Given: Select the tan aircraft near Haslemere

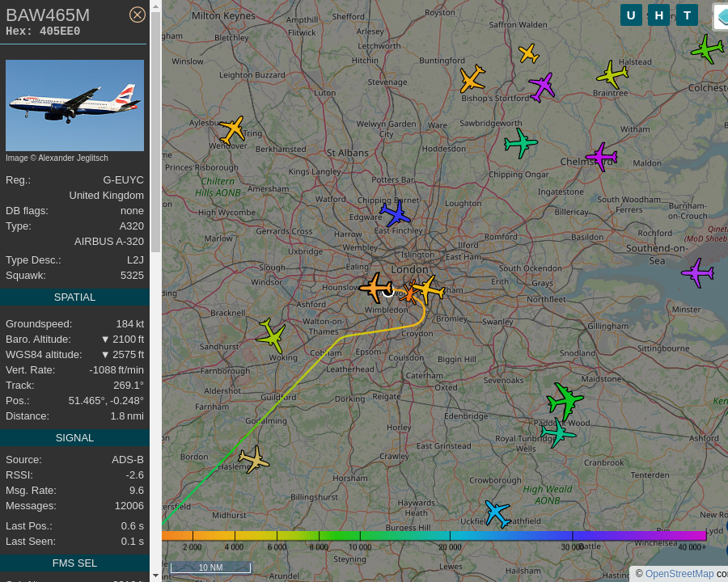Looking at the screenshot, I should (253, 459).
